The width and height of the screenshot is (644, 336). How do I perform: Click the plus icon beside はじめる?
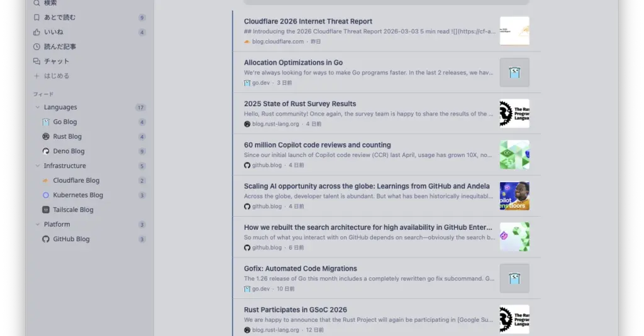click(x=36, y=76)
